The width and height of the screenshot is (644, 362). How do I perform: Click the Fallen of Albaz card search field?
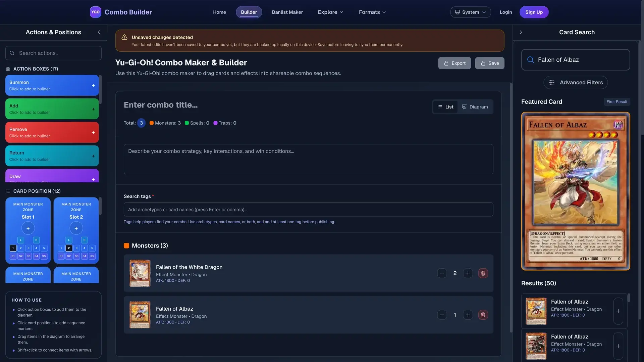[576, 60]
